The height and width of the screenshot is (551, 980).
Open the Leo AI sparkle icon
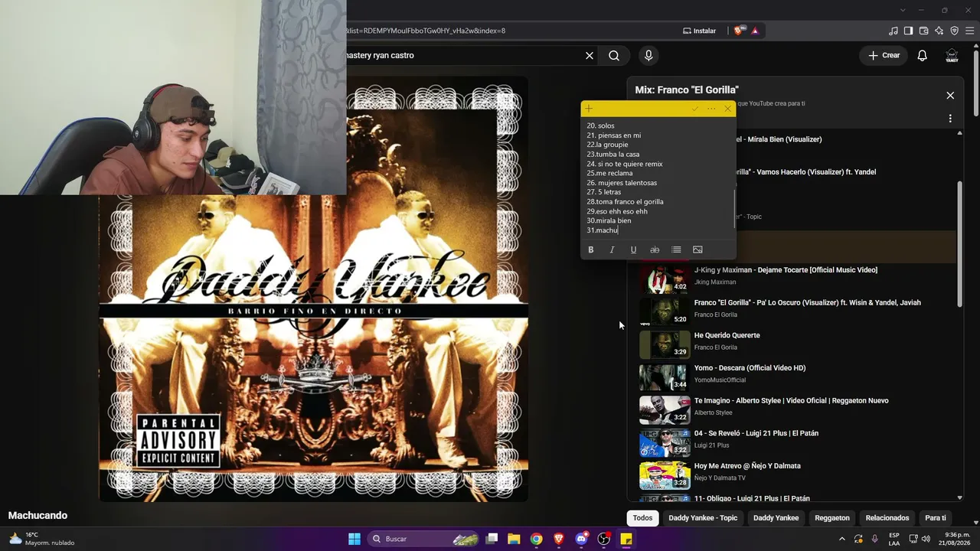[x=939, y=31]
